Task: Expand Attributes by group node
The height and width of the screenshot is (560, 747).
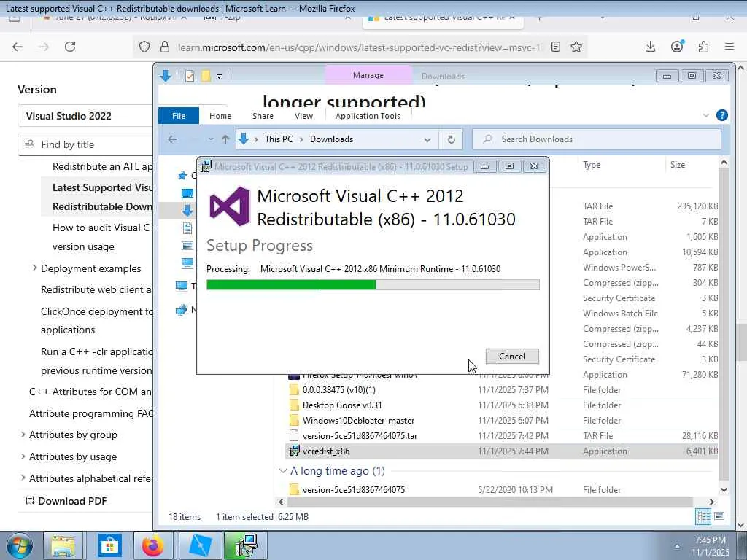Action: click(x=23, y=435)
